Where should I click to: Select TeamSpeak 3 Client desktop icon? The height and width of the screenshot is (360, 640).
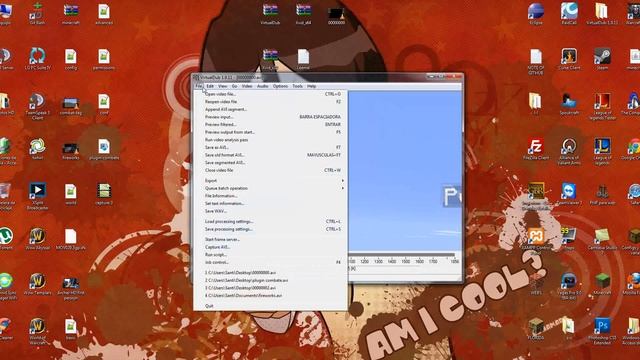[37, 107]
